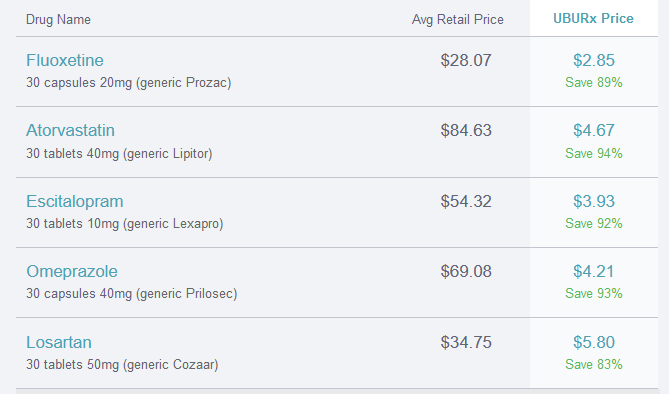
Task: Click the $28.07 average retail price
Action: pos(466,60)
